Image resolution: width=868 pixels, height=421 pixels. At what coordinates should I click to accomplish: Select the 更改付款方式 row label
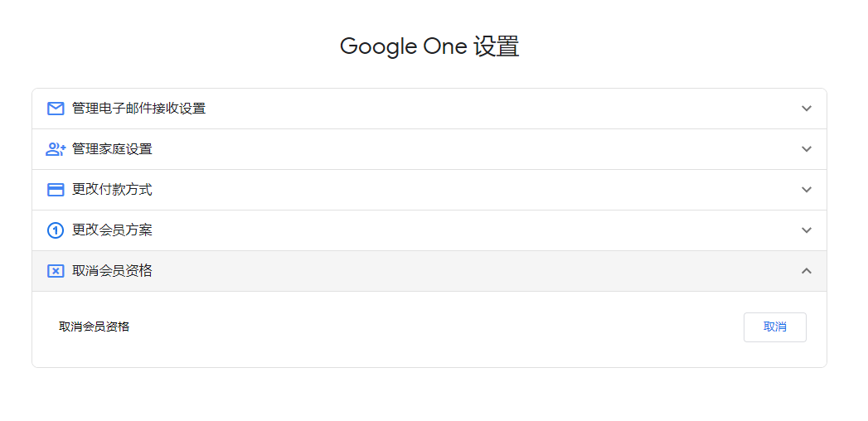pos(112,190)
